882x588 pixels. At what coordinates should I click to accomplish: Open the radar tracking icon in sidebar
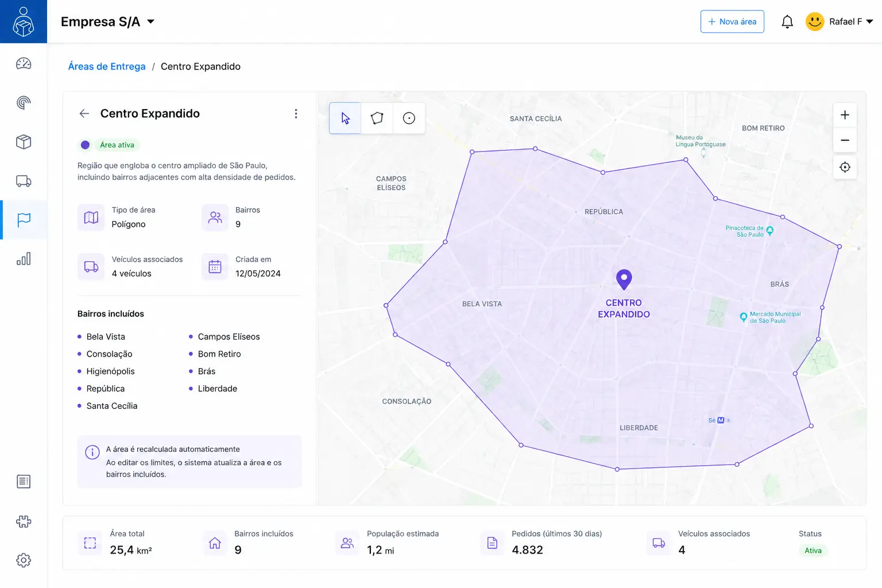pos(24,103)
